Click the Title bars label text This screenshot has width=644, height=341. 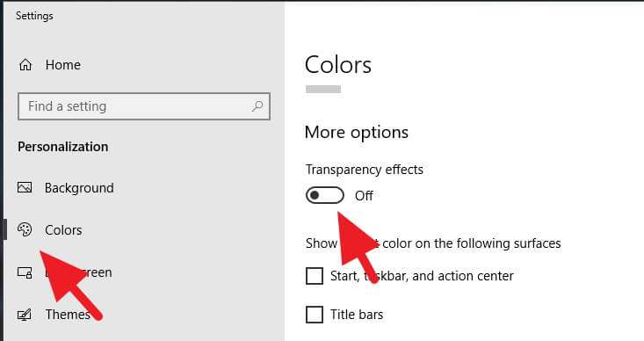click(x=357, y=315)
